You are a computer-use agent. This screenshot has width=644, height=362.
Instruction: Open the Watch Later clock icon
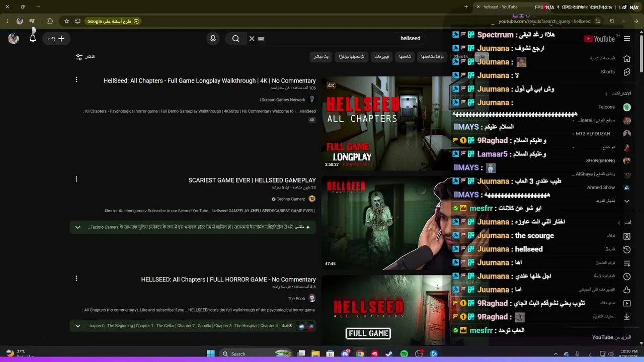tap(627, 277)
